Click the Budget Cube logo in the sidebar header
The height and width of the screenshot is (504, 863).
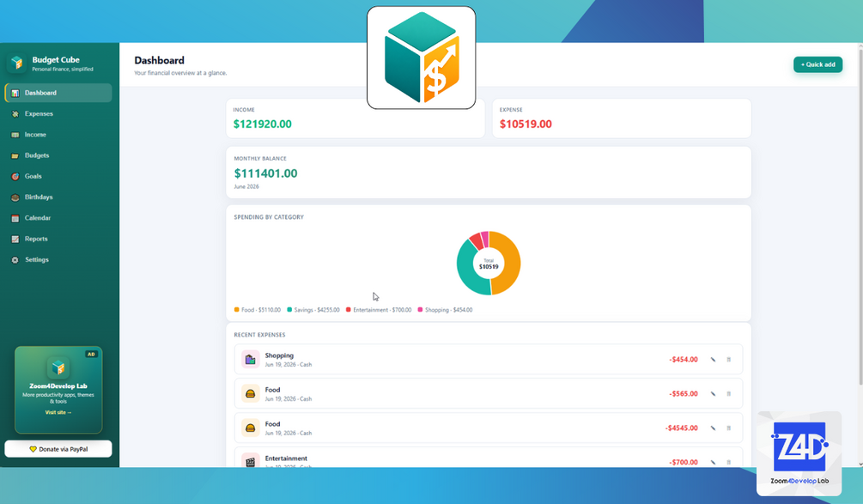[x=16, y=64]
